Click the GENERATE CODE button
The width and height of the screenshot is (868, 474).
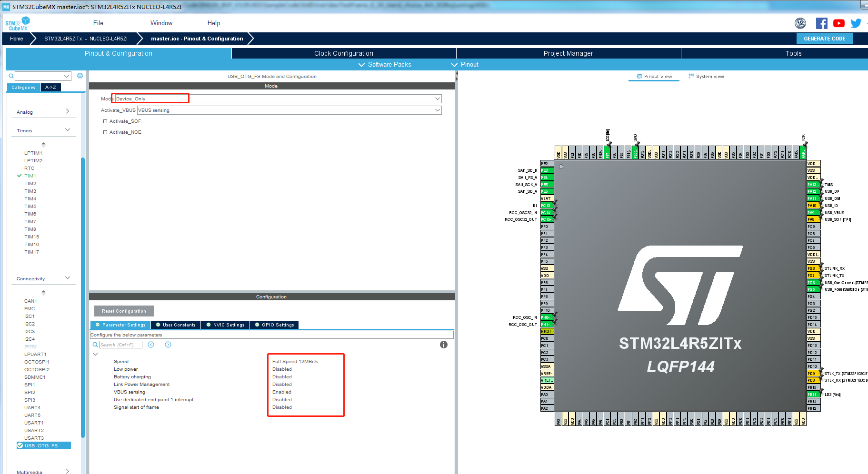[x=825, y=39]
